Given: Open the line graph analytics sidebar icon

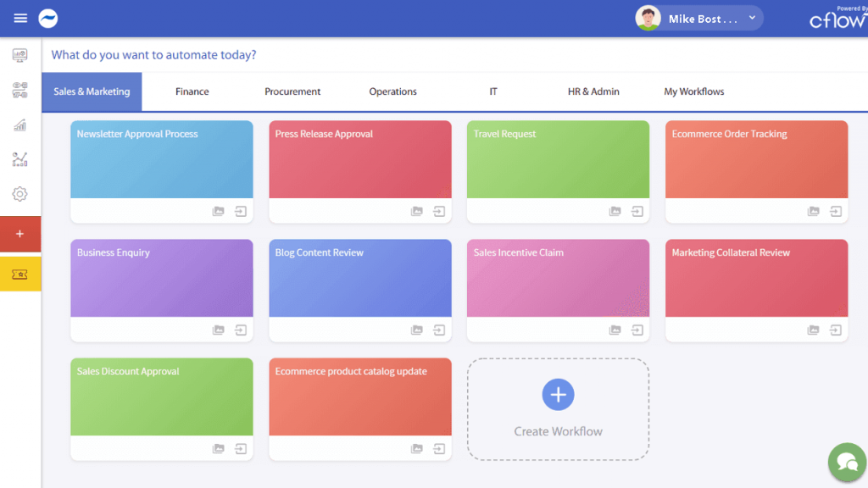Looking at the screenshot, I should pyautogui.click(x=19, y=159).
